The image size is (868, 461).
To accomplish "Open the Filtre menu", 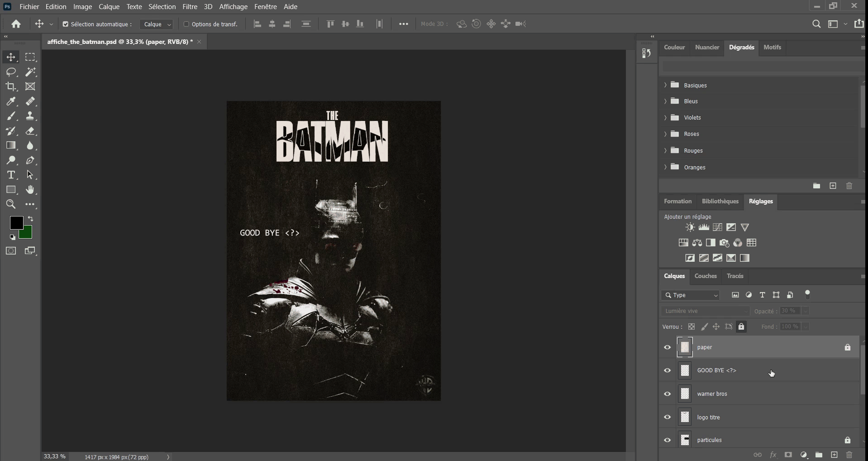I will click(x=190, y=6).
